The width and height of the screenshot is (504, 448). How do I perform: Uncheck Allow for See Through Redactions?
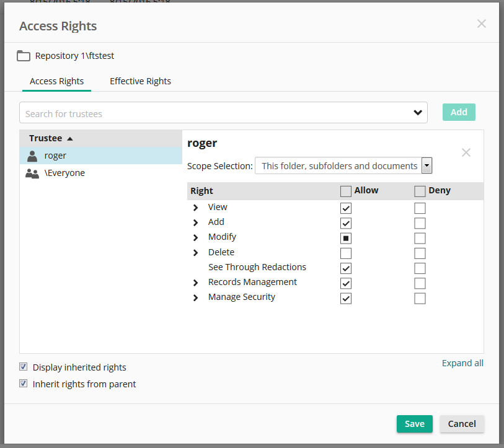[345, 268]
